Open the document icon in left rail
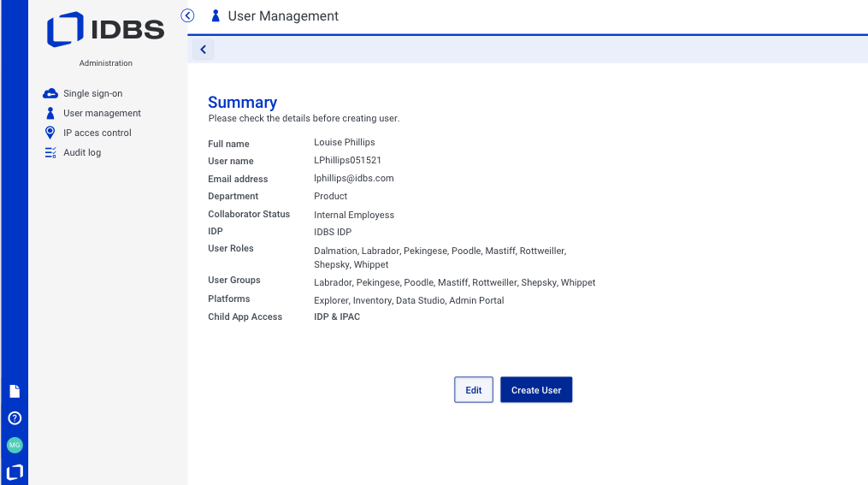 (x=15, y=391)
